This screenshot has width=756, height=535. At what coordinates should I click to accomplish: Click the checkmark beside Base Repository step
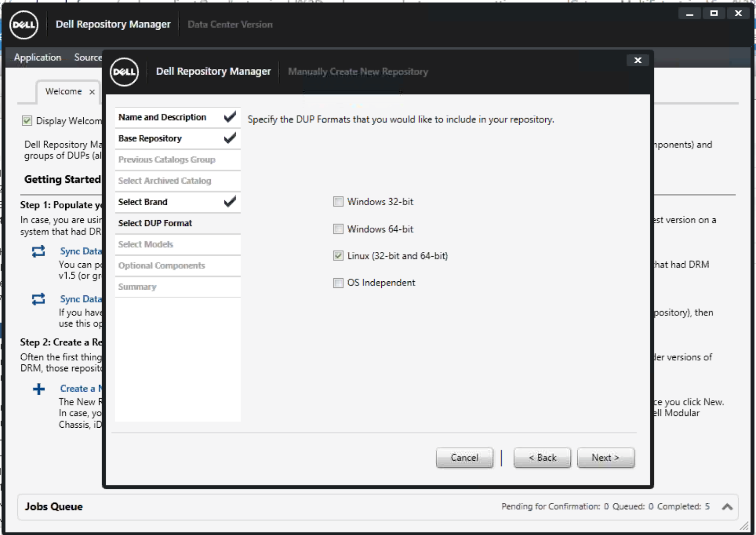point(230,138)
